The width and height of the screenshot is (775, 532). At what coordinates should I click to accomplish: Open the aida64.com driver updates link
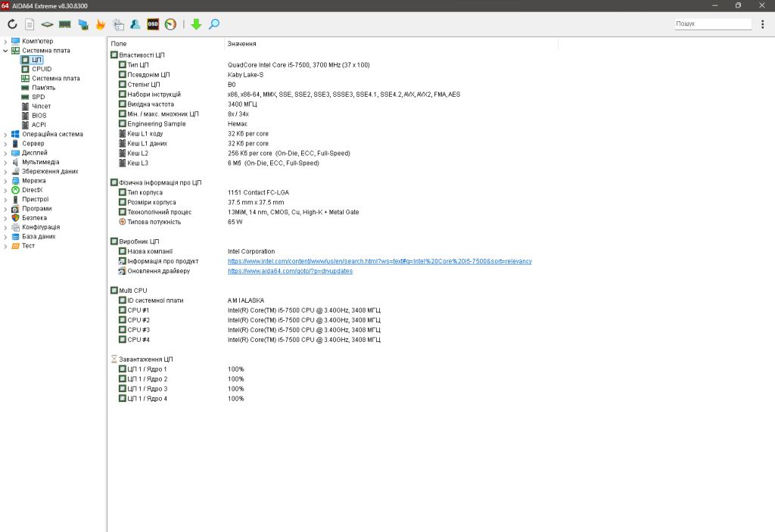290,272
